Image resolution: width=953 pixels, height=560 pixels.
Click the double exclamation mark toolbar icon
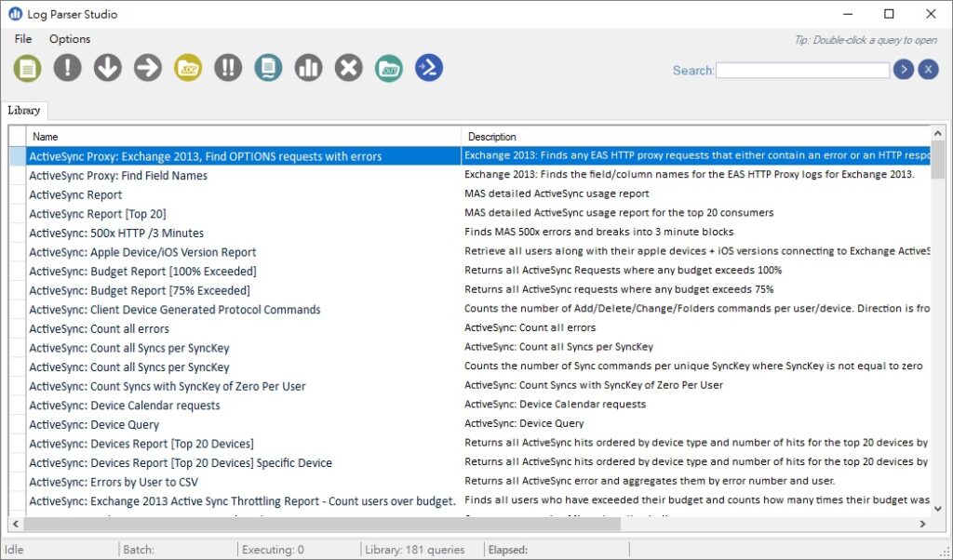tap(228, 68)
